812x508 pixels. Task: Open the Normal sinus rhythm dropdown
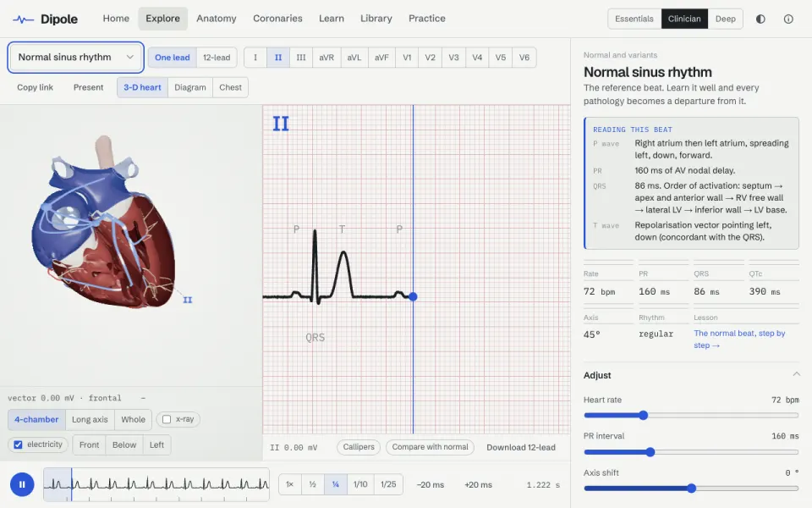[x=75, y=57]
